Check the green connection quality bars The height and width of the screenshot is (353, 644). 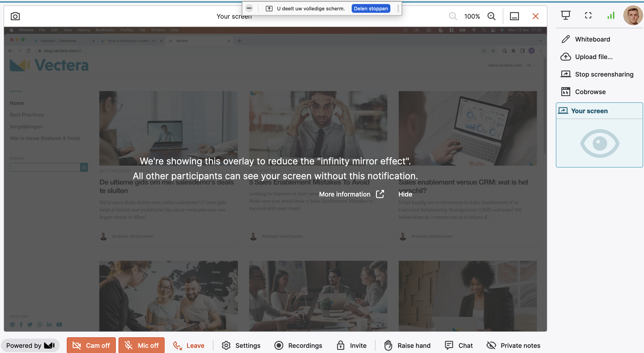pyautogui.click(x=611, y=15)
